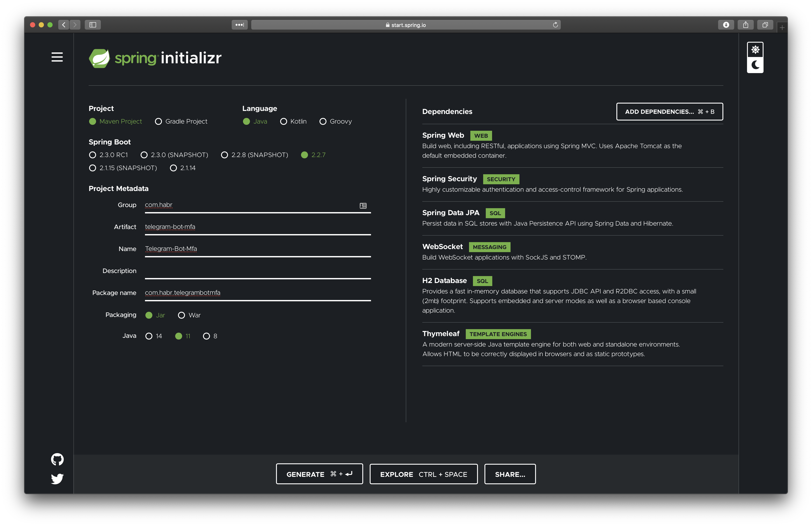This screenshot has height=526, width=812.
Task: Open the GitHub icon link
Action: tap(57, 459)
